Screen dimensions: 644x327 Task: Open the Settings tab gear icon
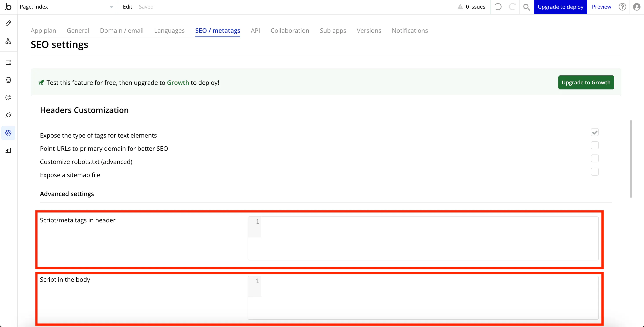pyautogui.click(x=8, y=133)
